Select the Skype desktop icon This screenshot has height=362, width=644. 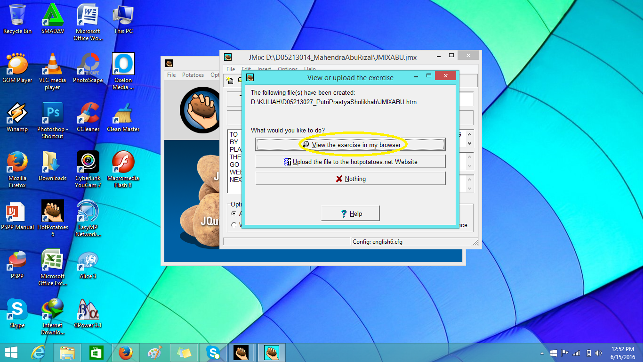(17, 314)
